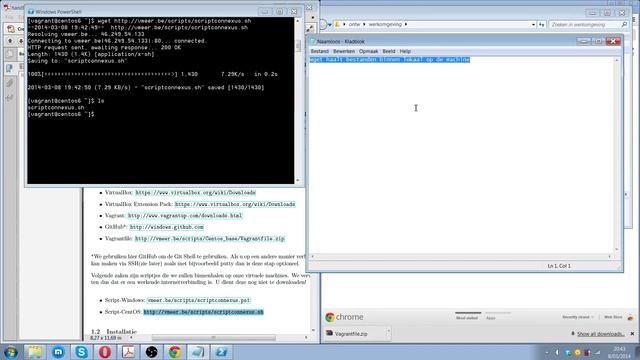Click the PowerShell vertical scrollbar

[298, 100]
